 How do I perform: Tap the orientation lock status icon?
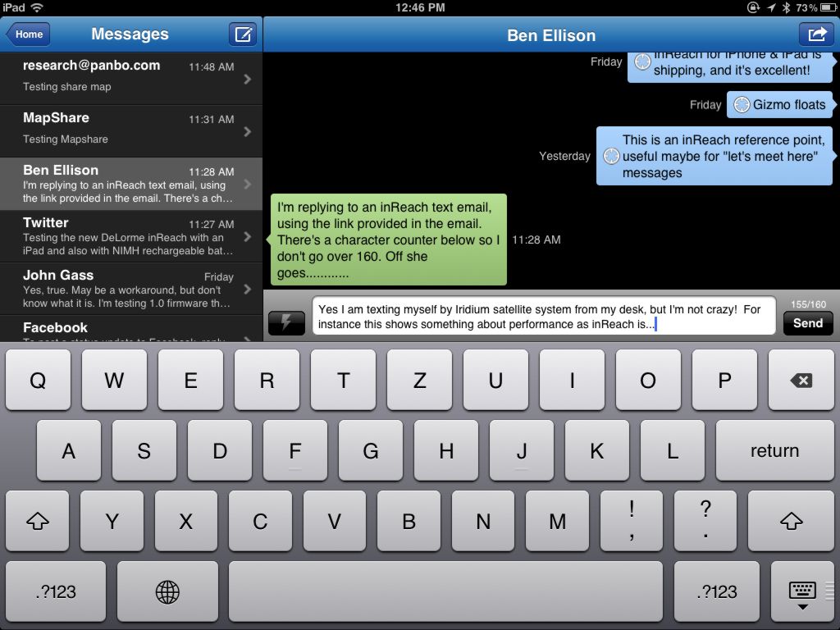click(753, 7)
